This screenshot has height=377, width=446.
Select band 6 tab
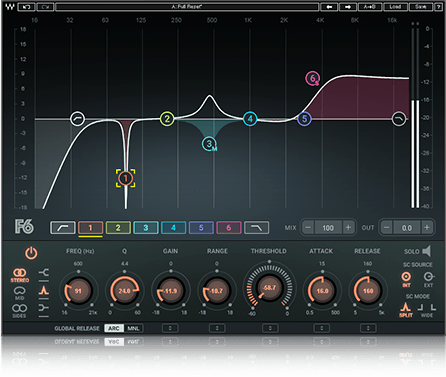click(229, 228)
